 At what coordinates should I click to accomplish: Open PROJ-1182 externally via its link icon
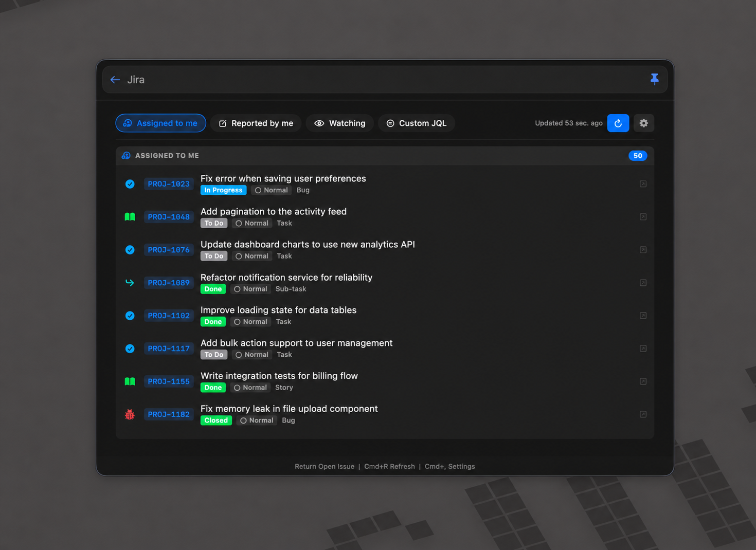click(x=643, y=414)
